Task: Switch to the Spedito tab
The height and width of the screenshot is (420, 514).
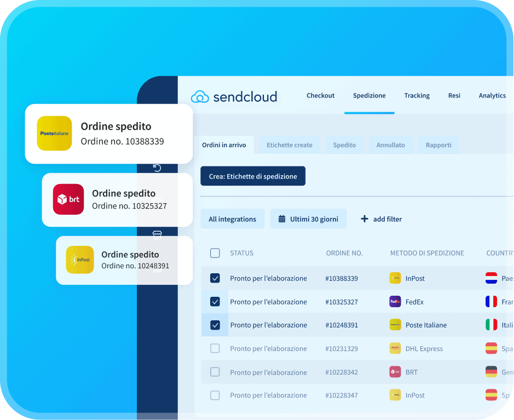Action: coord(344,145)
